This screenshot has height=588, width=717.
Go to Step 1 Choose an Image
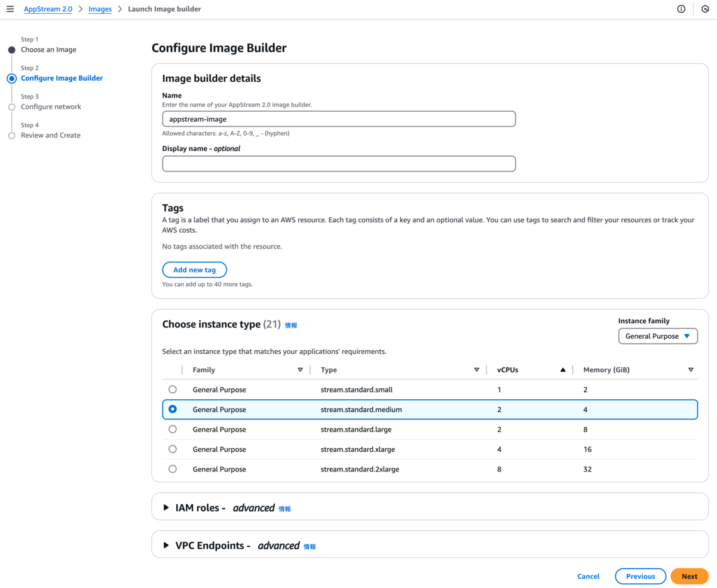click(48, 50)
